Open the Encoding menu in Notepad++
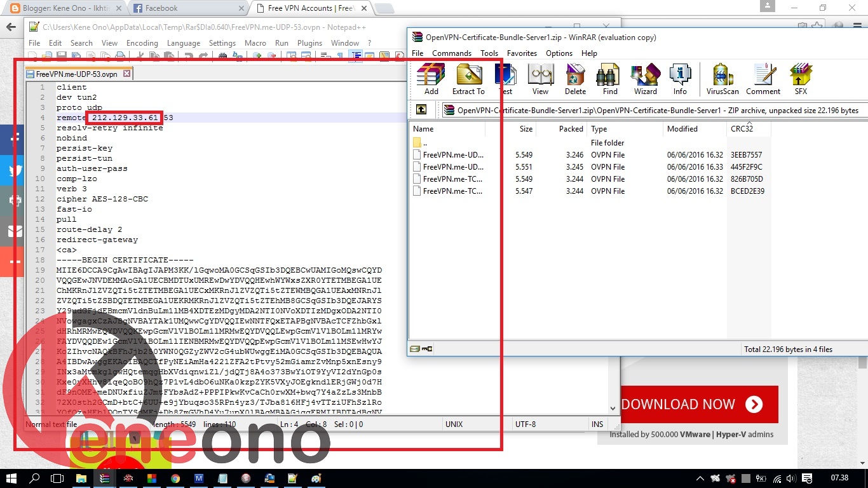868x488 pixels. point(142,43)
